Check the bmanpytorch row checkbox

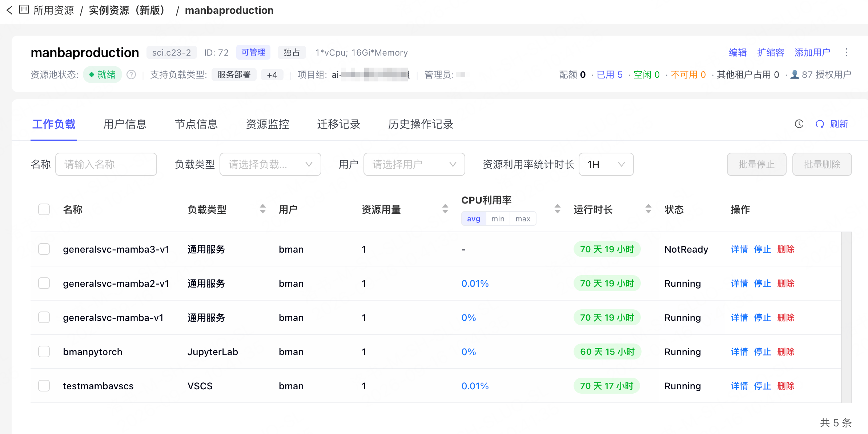pyautogui.click(x=44, y=351)
